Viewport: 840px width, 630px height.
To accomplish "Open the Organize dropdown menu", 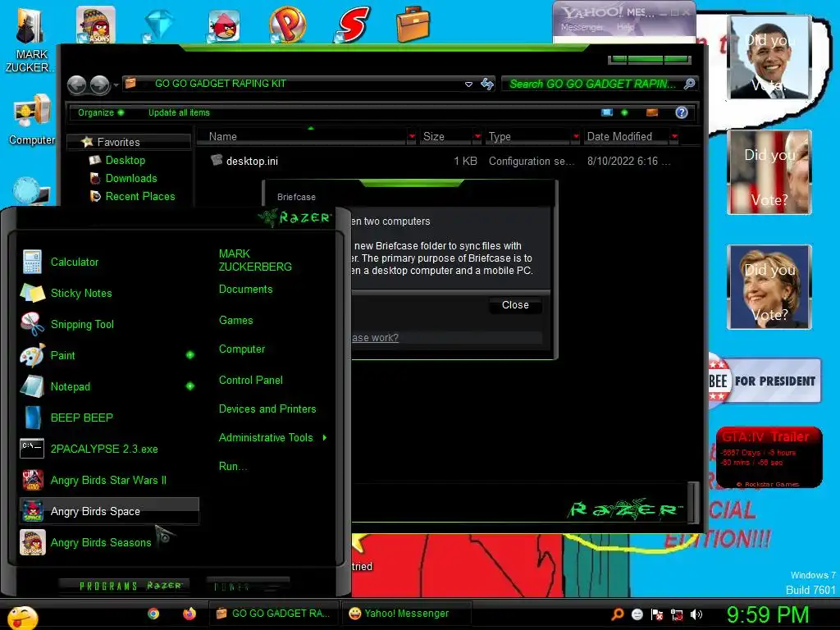I will click(x=101, y=112).
